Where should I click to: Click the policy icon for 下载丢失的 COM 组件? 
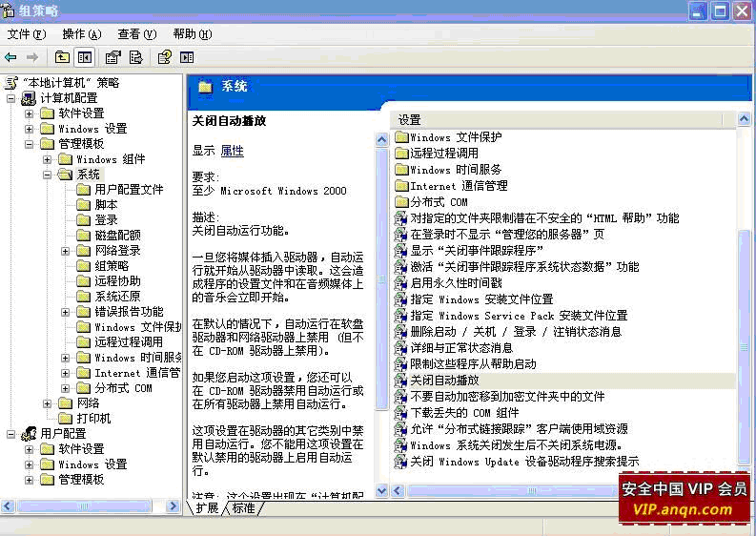point(400,413)
